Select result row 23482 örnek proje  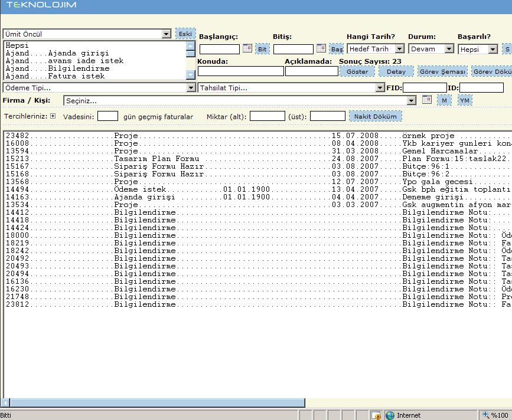point(258,136)
